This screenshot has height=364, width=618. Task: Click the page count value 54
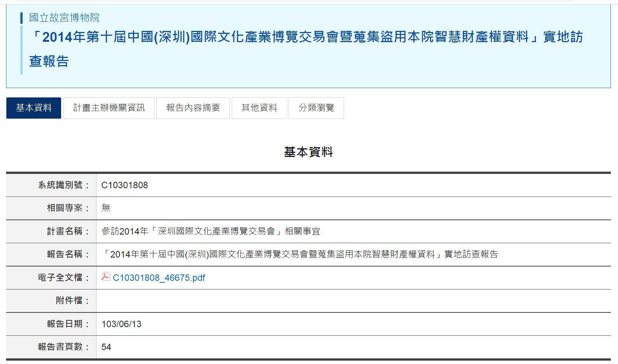pyautogui.click(x=106, y=347)
